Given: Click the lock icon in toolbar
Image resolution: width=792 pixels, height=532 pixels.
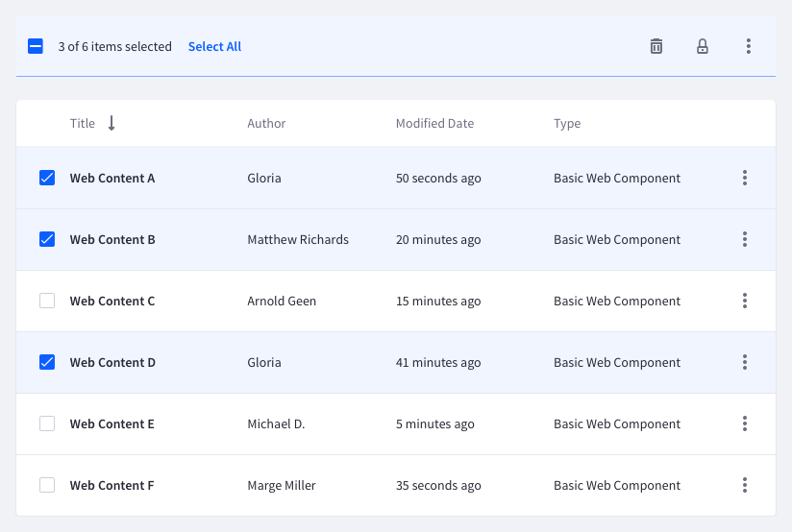Looking at the screenshot, I should pyautogui.click(x=703, y=46).
